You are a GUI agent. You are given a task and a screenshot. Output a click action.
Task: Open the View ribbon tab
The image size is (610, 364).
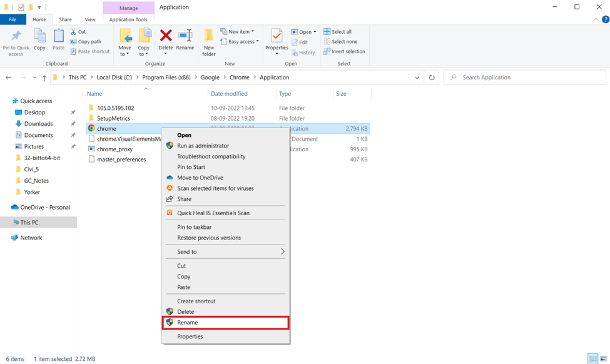coord(90,19)
